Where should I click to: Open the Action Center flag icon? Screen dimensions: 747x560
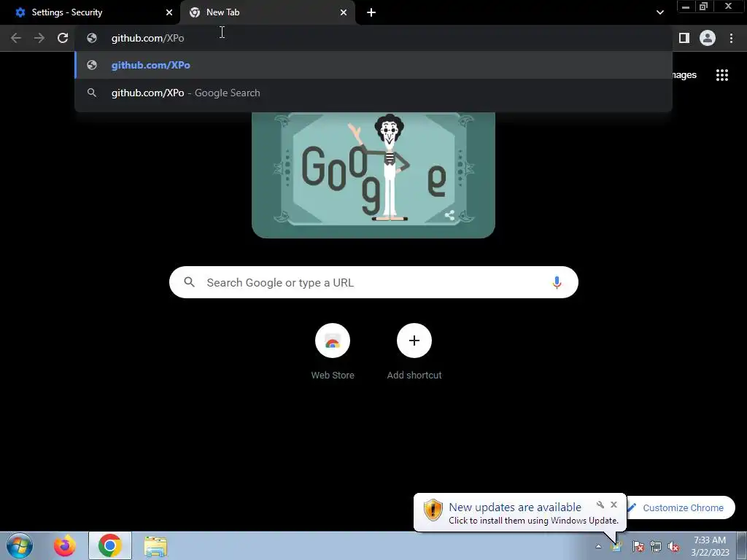[x=638, y=546]
